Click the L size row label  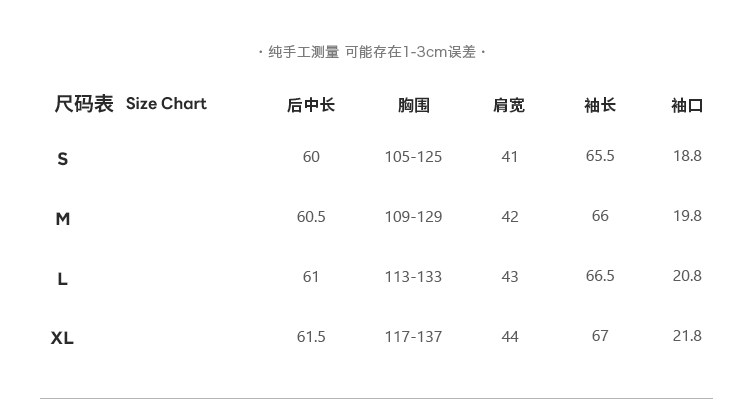point(62,279)
